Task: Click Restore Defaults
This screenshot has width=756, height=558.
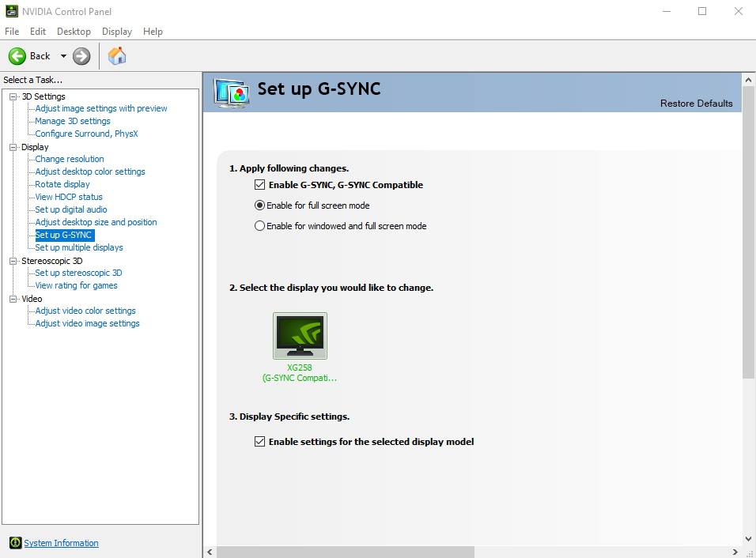Action: (x=696, y=103)
